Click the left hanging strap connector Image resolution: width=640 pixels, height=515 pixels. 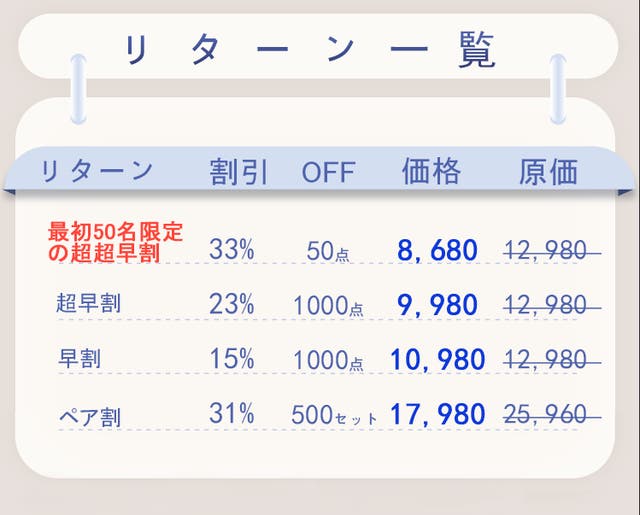78,88
